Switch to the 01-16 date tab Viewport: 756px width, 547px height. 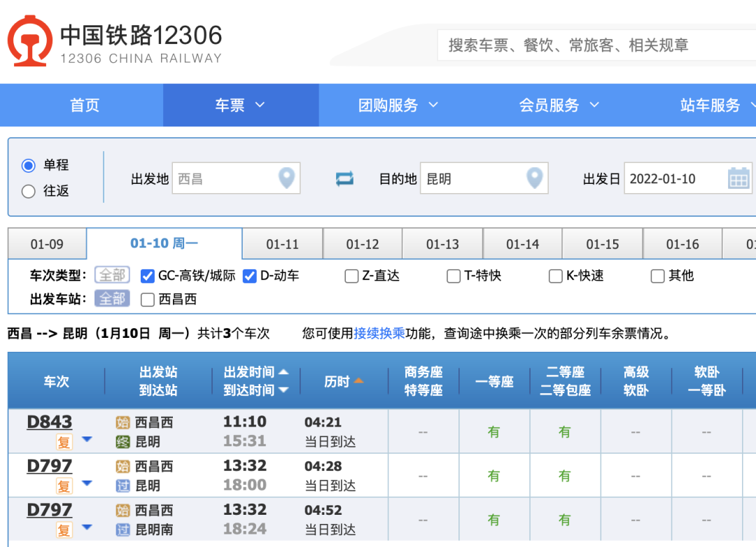[682, 244]
